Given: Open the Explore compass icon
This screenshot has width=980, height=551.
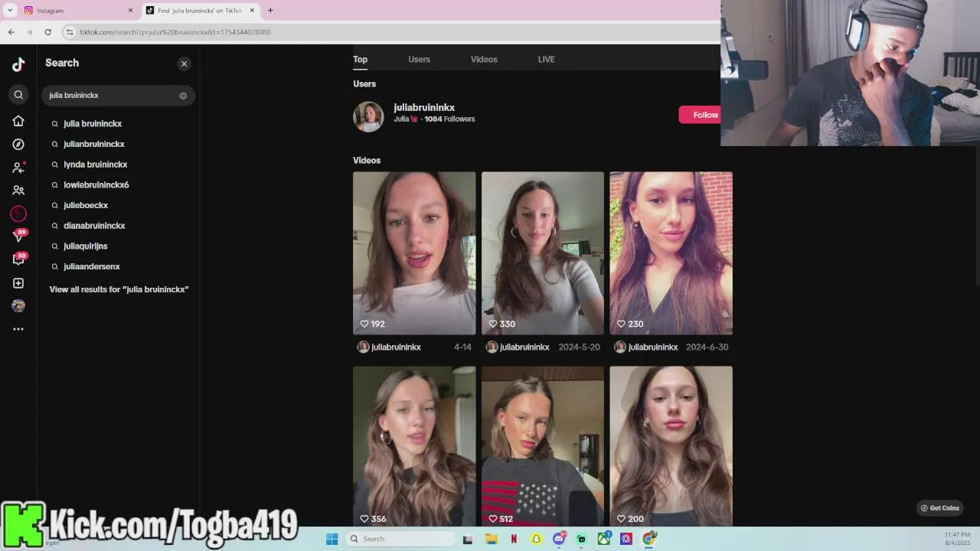Looking at the screenshot, I should coord(18,144).
